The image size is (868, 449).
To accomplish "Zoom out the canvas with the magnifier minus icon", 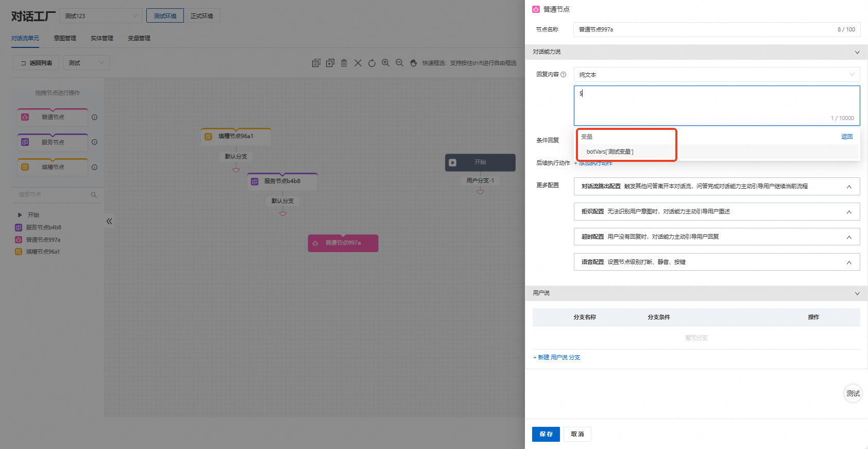I will [x=399, y=63].
